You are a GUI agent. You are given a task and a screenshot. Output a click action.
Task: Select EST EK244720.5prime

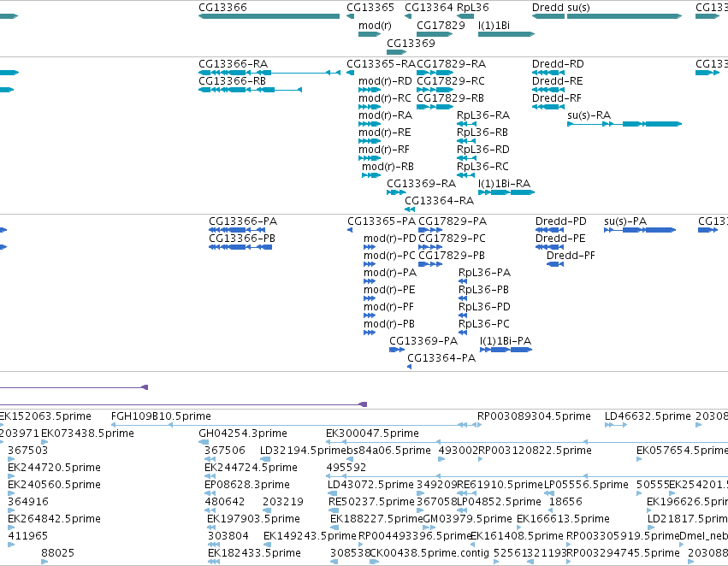click(x=54, y=468)
